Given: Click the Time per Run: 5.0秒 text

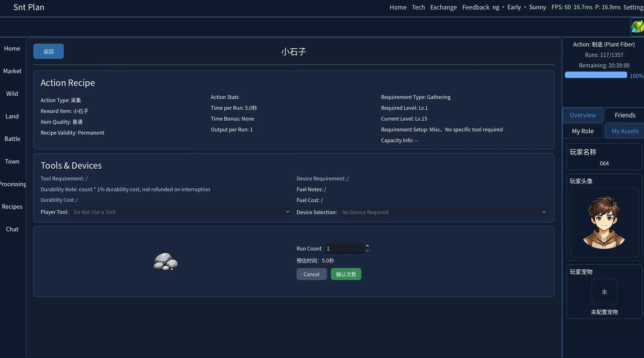Looking at the screenshot, I should pos(233,108).
